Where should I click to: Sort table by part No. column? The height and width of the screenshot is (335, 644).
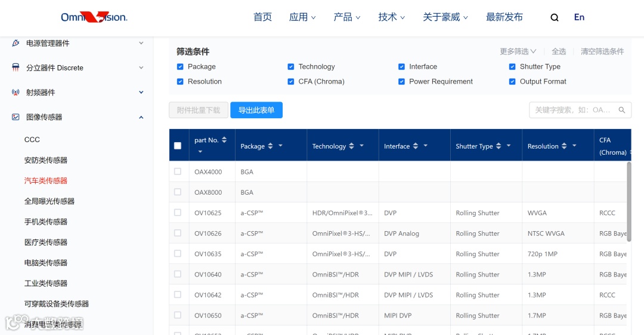[224, 140]
